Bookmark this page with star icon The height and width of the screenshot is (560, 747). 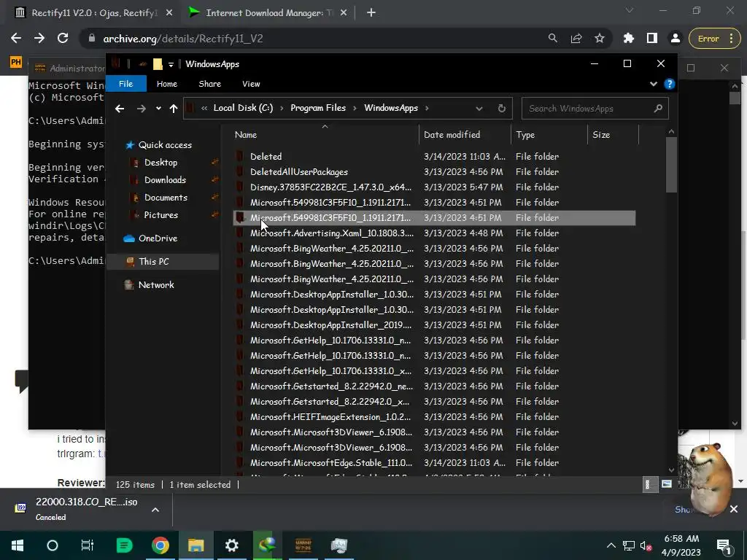tap(600, 38)
